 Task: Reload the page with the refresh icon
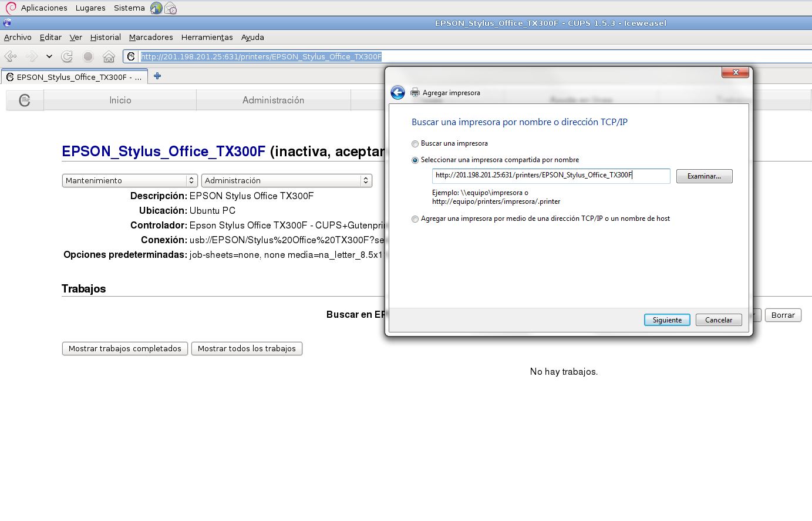67,56
